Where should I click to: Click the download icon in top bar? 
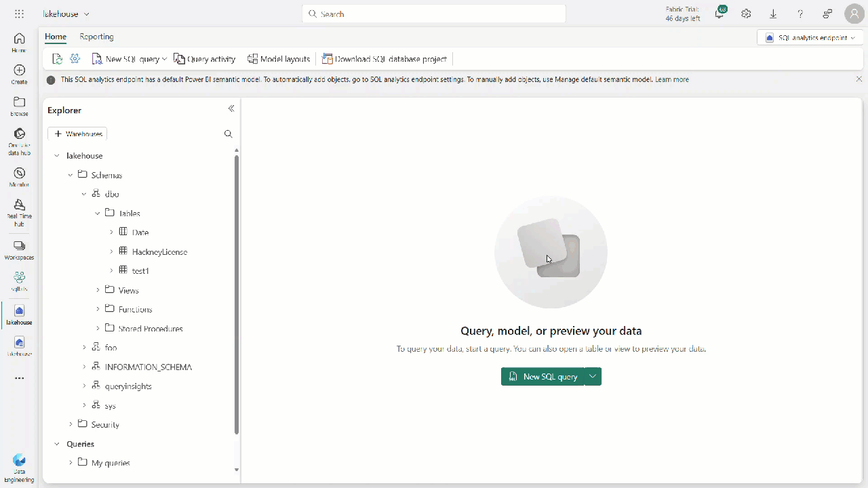pos(773,14)
